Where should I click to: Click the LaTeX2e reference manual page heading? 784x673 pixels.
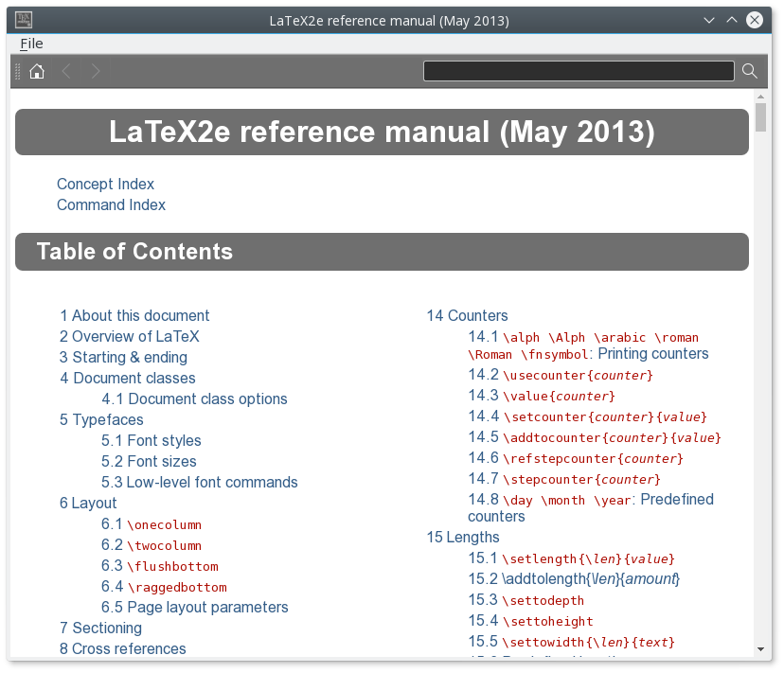pyautogui.click(x=382, y=132)
